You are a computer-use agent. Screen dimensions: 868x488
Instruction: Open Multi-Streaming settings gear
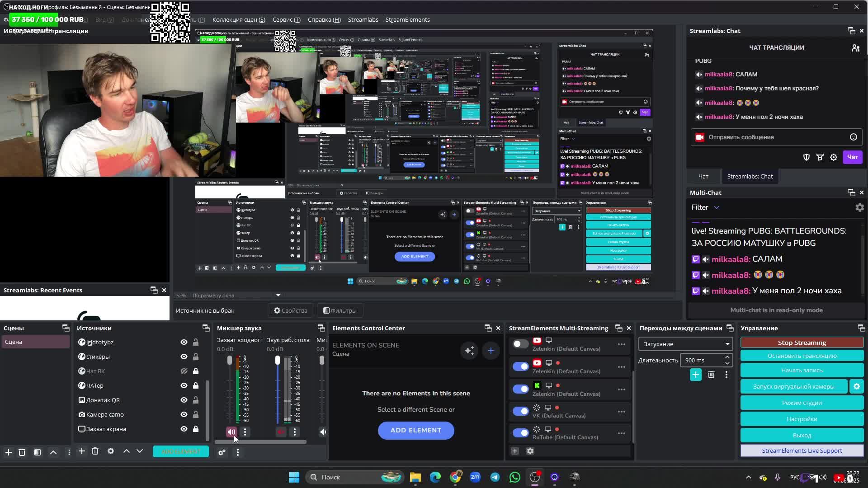(x=530, y=451)
